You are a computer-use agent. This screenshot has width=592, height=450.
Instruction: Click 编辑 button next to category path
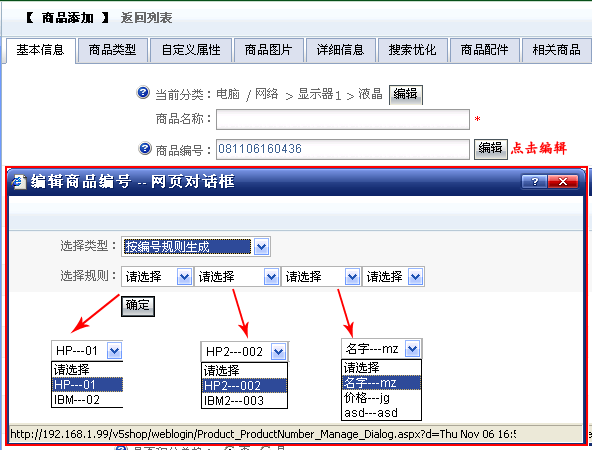coord(405,94)
